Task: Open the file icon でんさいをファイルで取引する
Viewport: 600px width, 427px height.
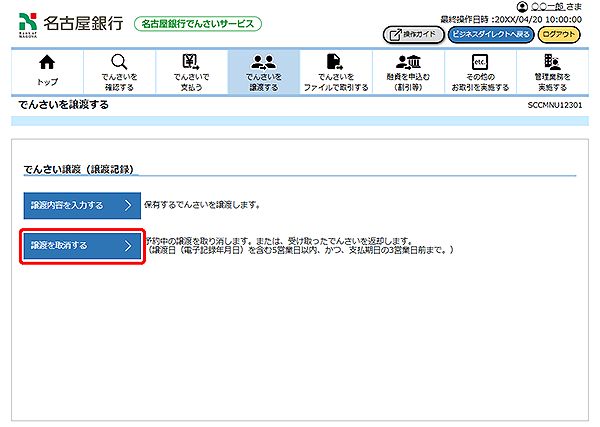Action: (335, 63)
